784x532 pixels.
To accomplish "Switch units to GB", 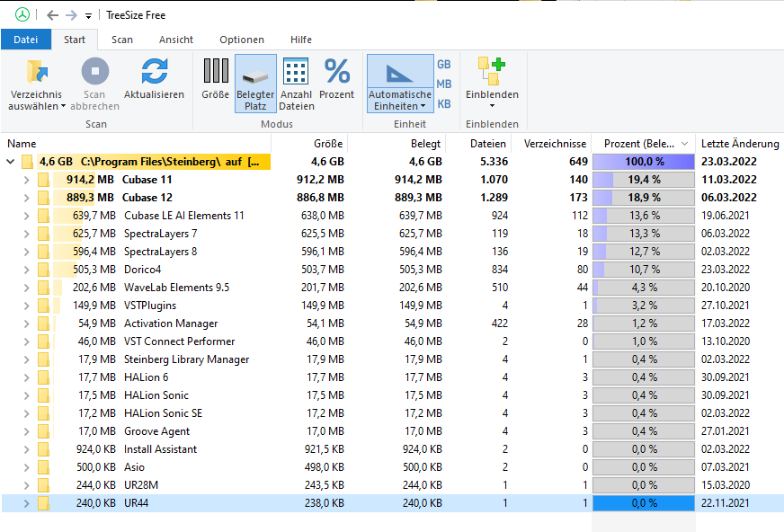I will (443, 65).
